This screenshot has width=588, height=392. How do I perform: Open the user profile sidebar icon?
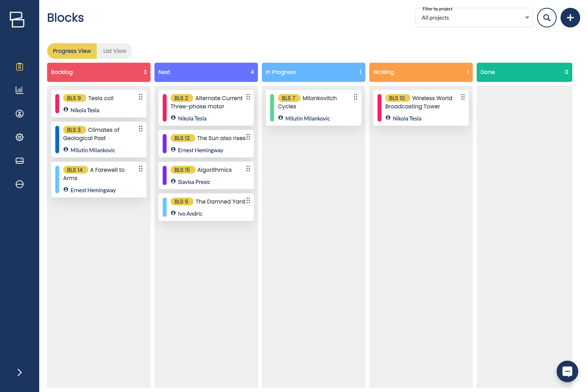pos(20,114)
